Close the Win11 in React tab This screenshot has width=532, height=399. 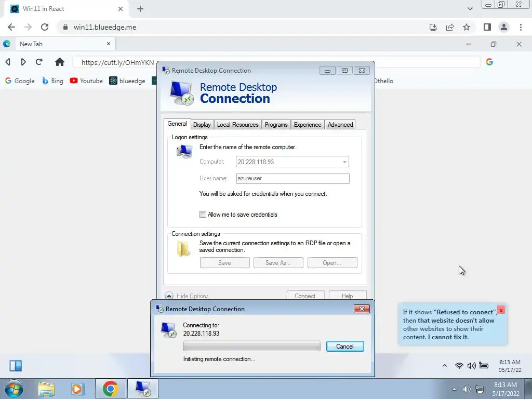click(121, 9)
